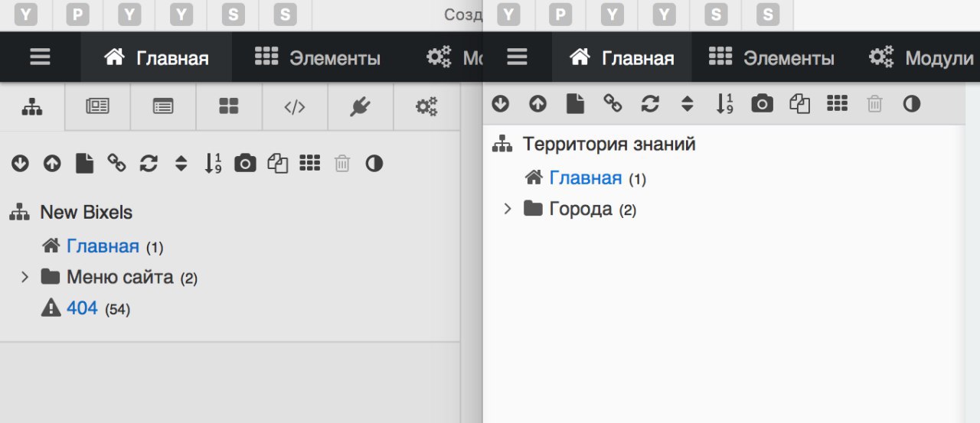
Task: Expand all tree items in left panel toolbar
Action: (20, 163)
